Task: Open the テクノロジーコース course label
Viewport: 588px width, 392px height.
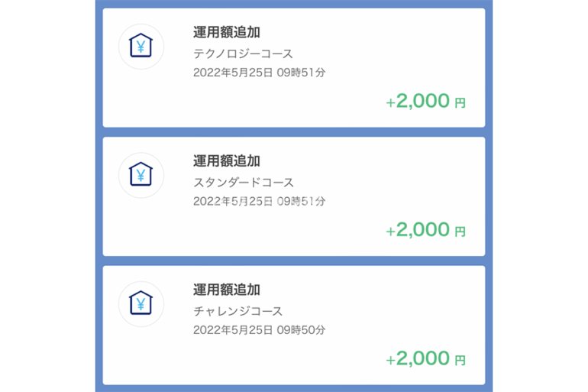Action: (243, 53)
